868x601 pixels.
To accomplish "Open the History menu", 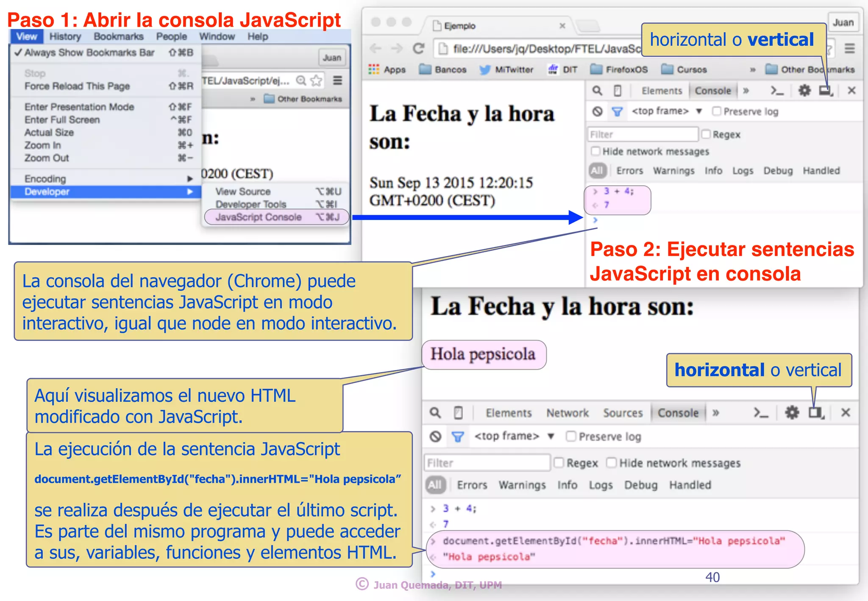I will pos(65,36).
